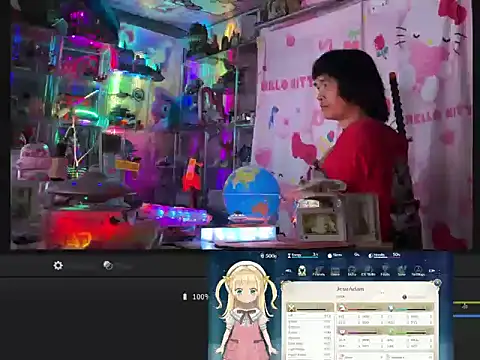The width and height of the screenshot is (480, 360).
Task: Click the character name heading in the stats panel
Action: [x=350, y=289]
